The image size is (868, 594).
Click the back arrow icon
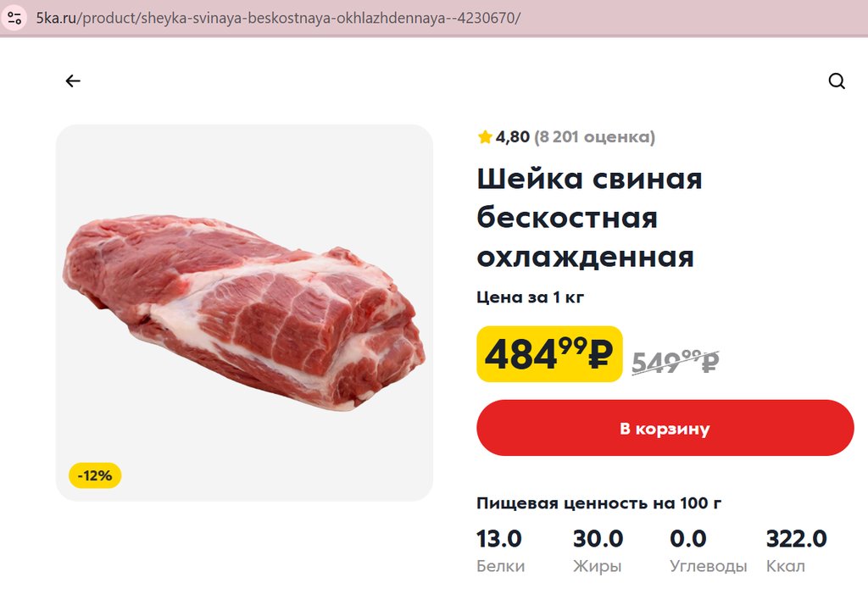(73, 81)
